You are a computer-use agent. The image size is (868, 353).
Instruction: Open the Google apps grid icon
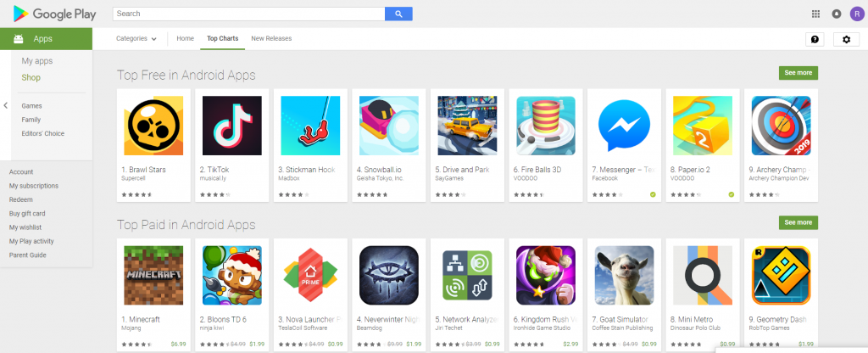pos(815,14)
